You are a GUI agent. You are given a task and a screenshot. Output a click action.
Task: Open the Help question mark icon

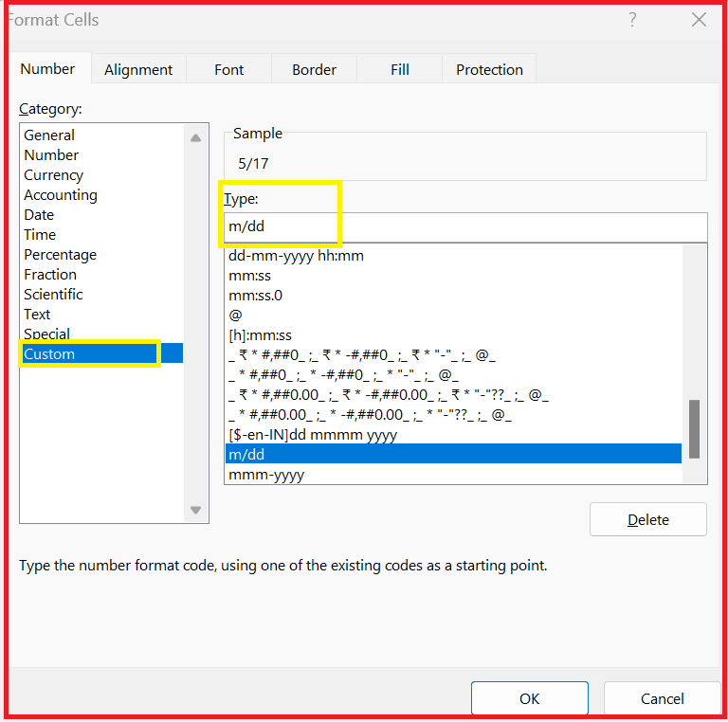(x=632, y=20)
